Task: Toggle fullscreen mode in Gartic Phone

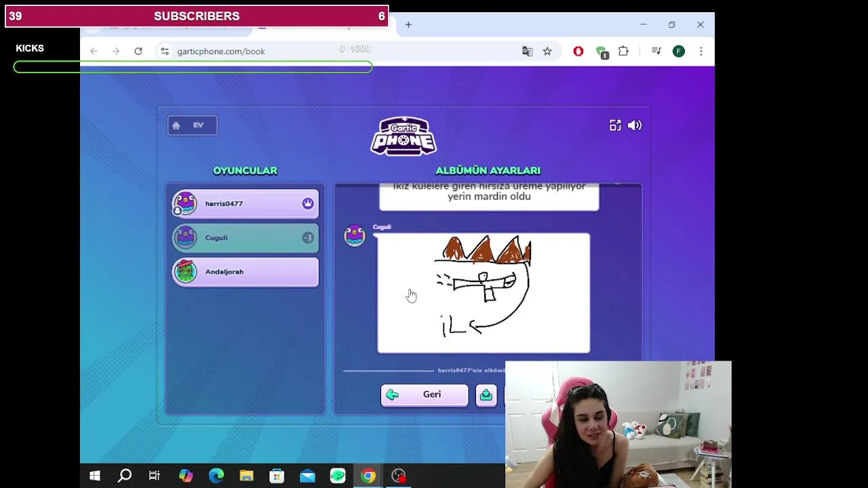Action: click(615, 125)
